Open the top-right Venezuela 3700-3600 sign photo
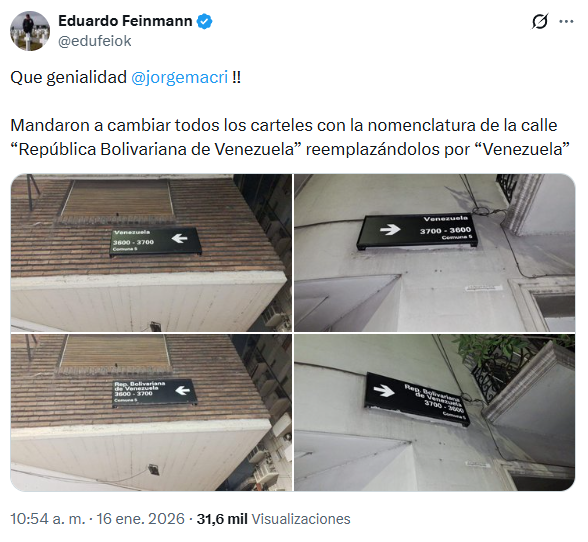Screen dimensions: 588x542 coord(434,253)
